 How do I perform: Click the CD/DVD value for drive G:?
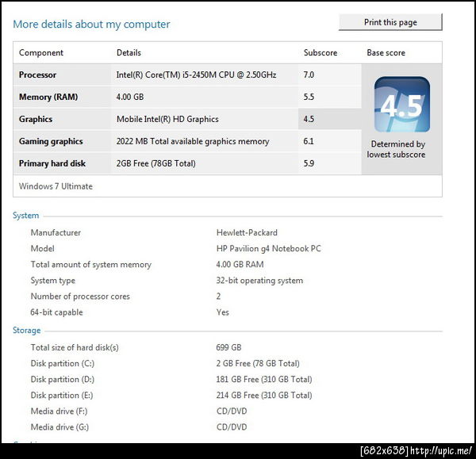coord(232,427)
